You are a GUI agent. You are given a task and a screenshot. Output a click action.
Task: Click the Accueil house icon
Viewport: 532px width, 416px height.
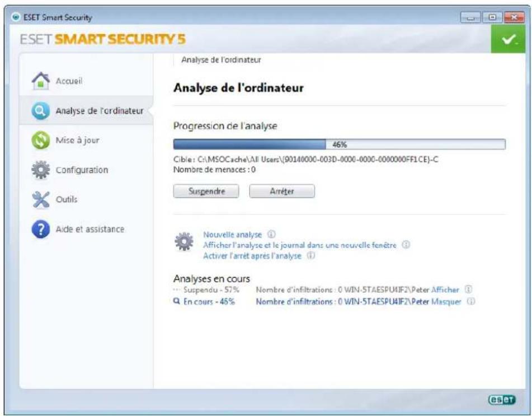click(x=41, y=81)
